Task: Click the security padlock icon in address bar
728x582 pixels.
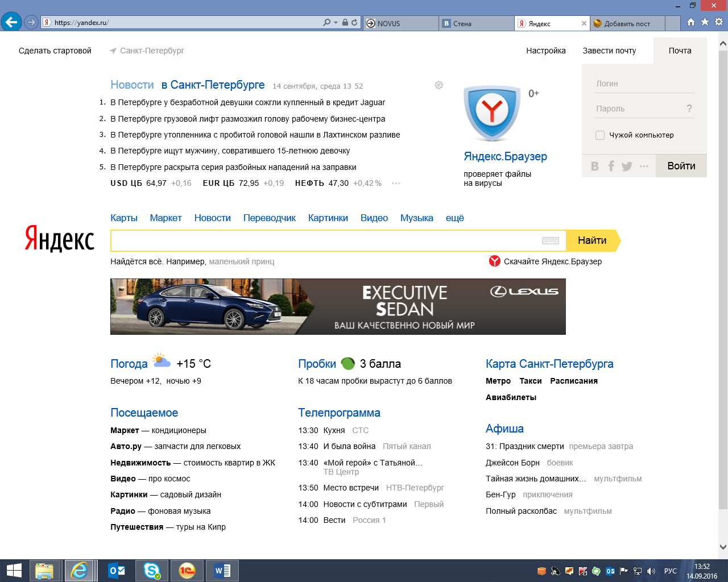Action: coord(345,23)
